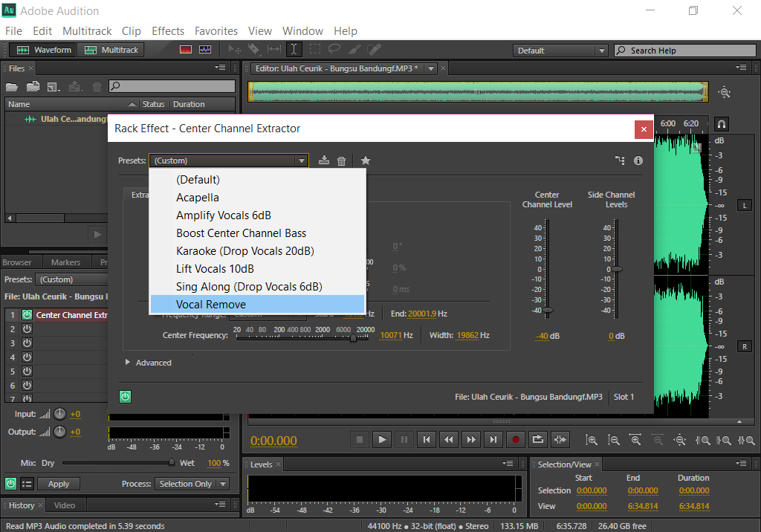Select the Move tool in toolbar
Image resolution: width=761 pixels, height=532 pixels.
click(235, 50)
